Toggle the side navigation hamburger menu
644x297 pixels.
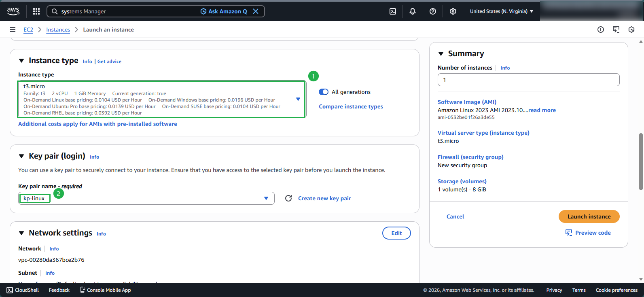click(x=13, y=30)
